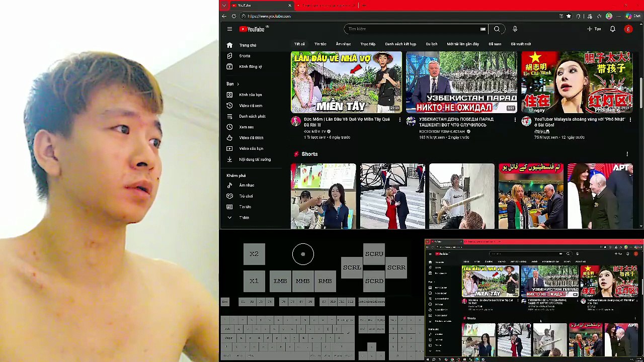Open the browser profile avatar
Viewport: 644px width, 362px height.
tap(609, 16)
